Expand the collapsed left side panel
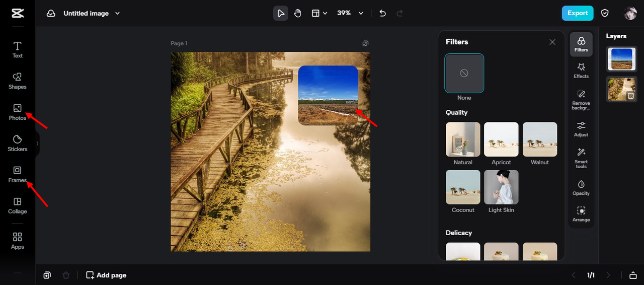 pyautogui.click(x=37, y=144)
